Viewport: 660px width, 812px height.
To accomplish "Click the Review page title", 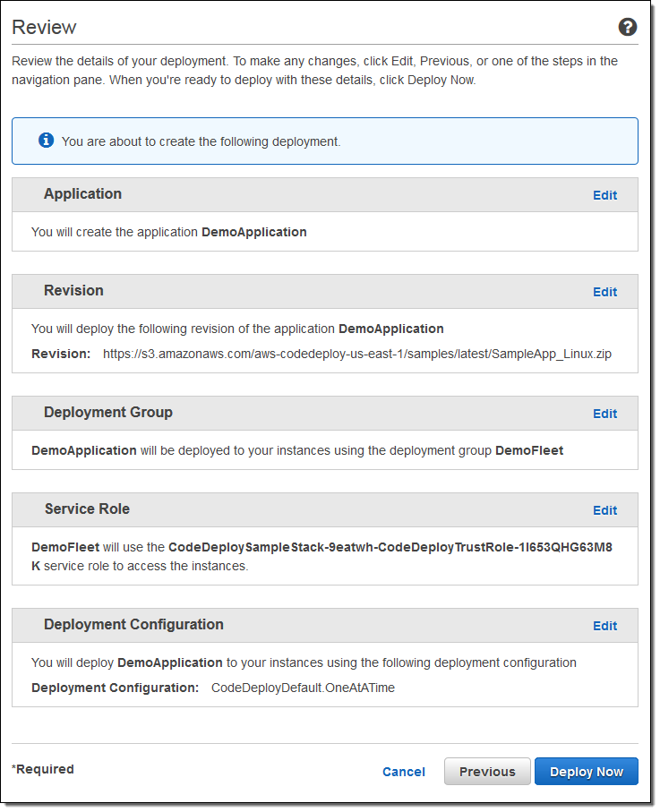I will tap(44, 27).
